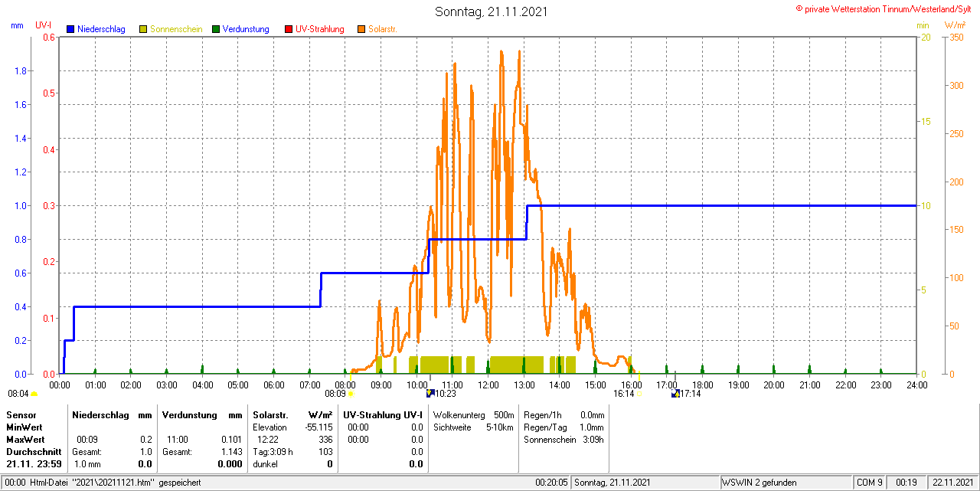Screen dimensions: 980x491
Task: Click the MinWert row label
Action: coord(24,427)
